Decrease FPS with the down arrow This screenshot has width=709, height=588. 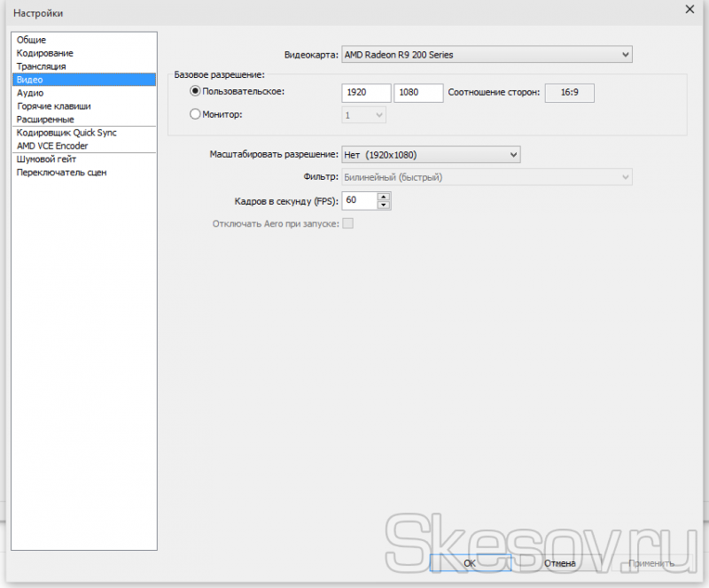[x=384, y=205]
